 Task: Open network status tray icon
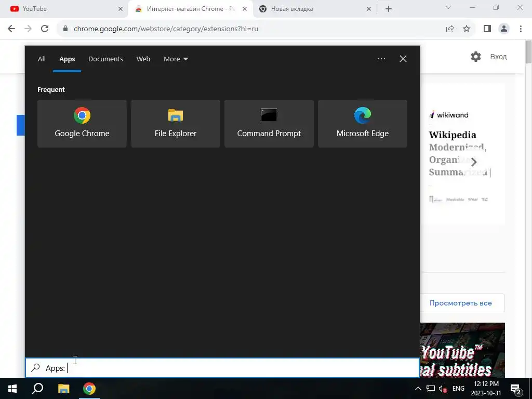(x=430, y=389)
